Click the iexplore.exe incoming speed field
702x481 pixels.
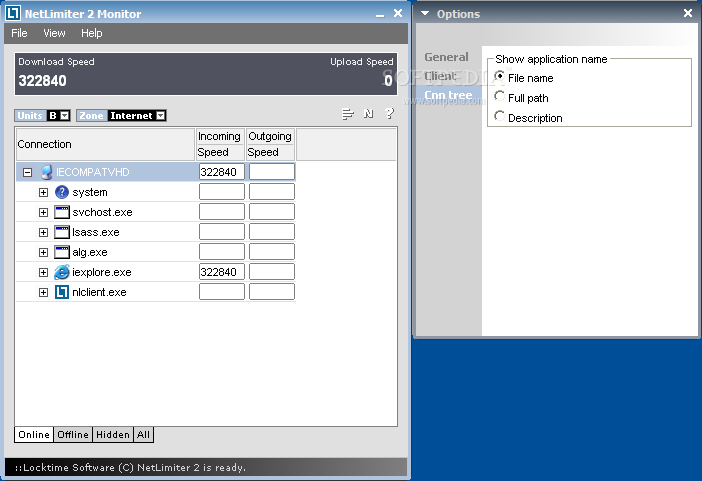(x=222, y=272)
